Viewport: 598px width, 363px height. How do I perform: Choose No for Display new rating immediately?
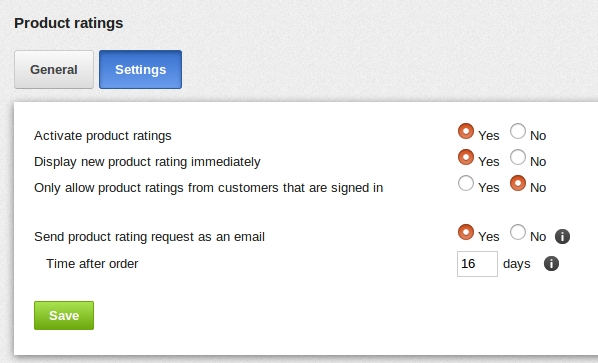click(x=518, y=157)
